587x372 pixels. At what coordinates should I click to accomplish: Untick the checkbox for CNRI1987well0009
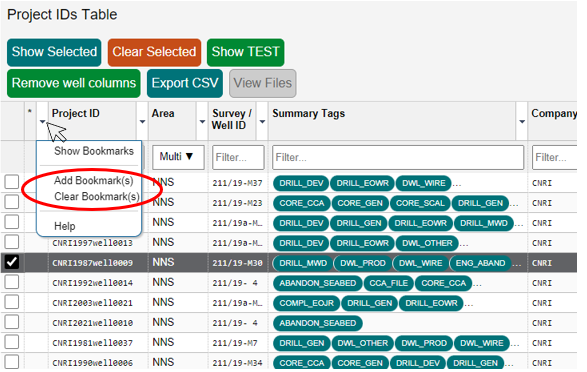tap(12, 262)
